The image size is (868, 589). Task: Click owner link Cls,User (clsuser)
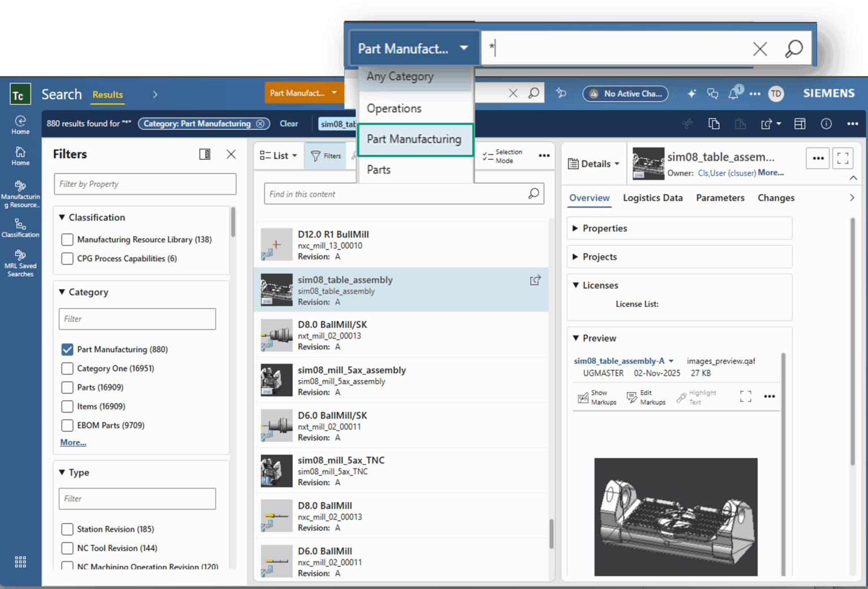point(727,173)
